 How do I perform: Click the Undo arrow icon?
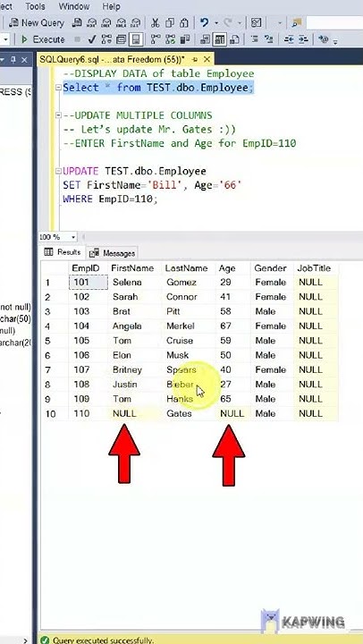[205, 22]
